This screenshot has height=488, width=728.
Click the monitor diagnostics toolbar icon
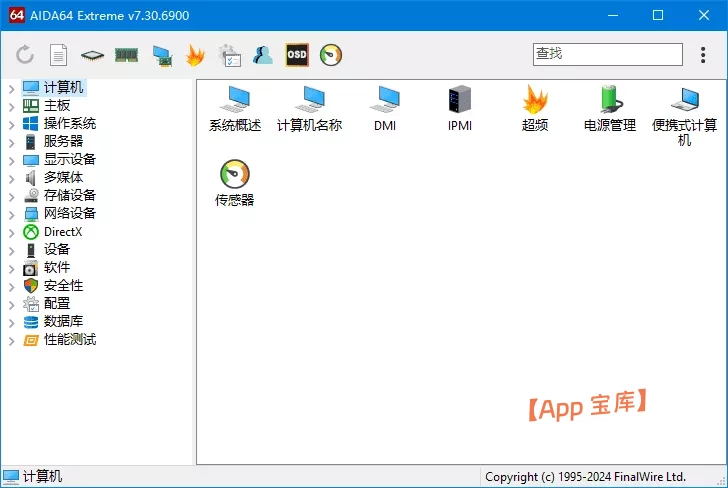point(162,56)
